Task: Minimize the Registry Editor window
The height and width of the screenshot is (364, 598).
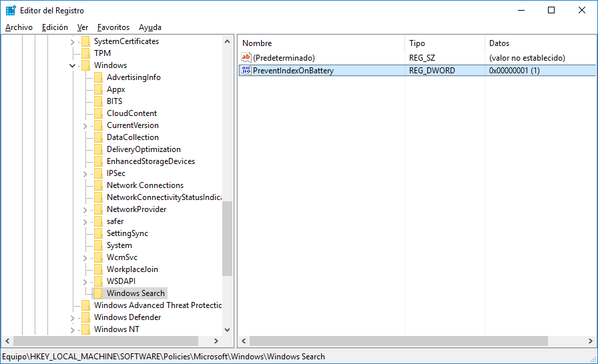Action: click(521, 10)
